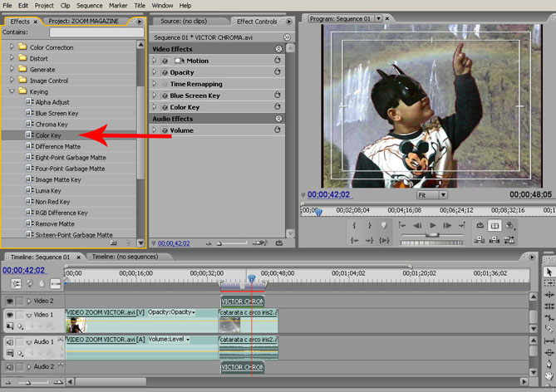Expand the Color Key effect properties

(x=155, y=107)
